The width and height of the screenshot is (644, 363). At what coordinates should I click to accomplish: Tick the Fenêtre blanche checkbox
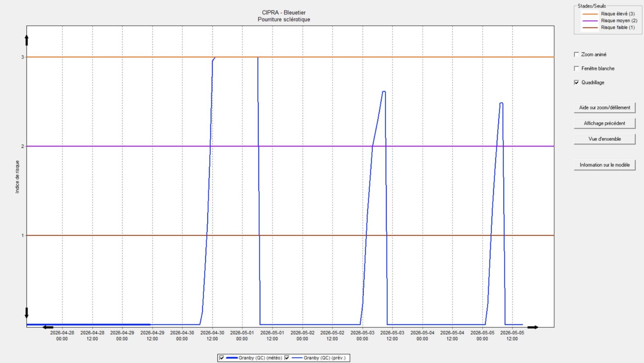pyautogui.click(x=576, y=68)
